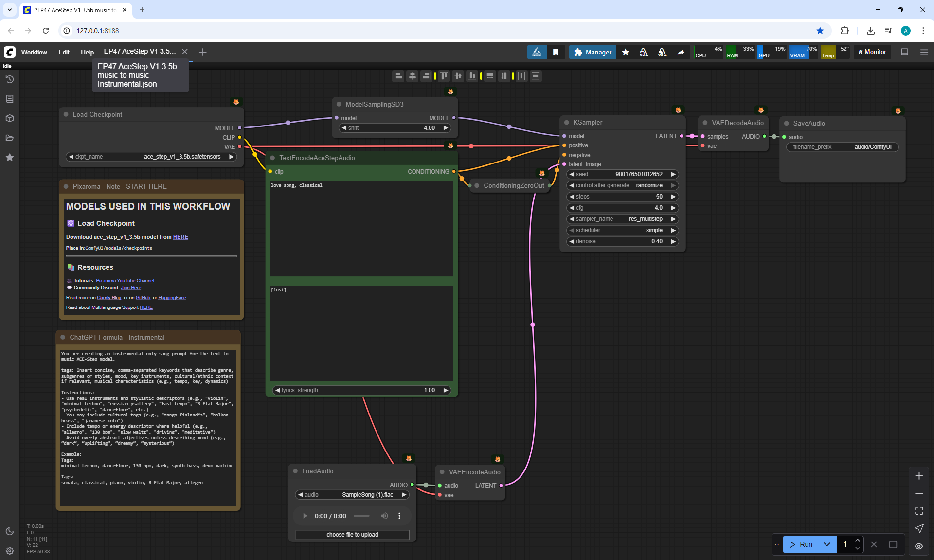
Task: Open Run button dropdown arrow
Action: 826,544
